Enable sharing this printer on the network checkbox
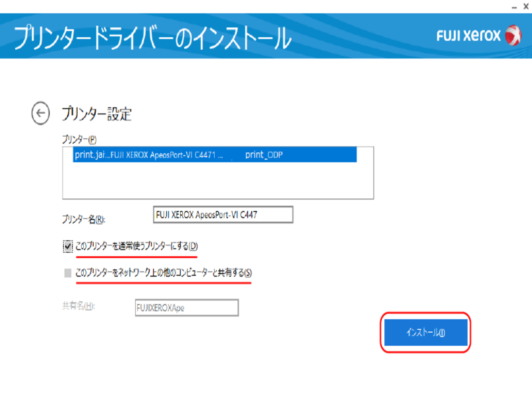Viewport: 532px width, 399px height. click(68, 273)
